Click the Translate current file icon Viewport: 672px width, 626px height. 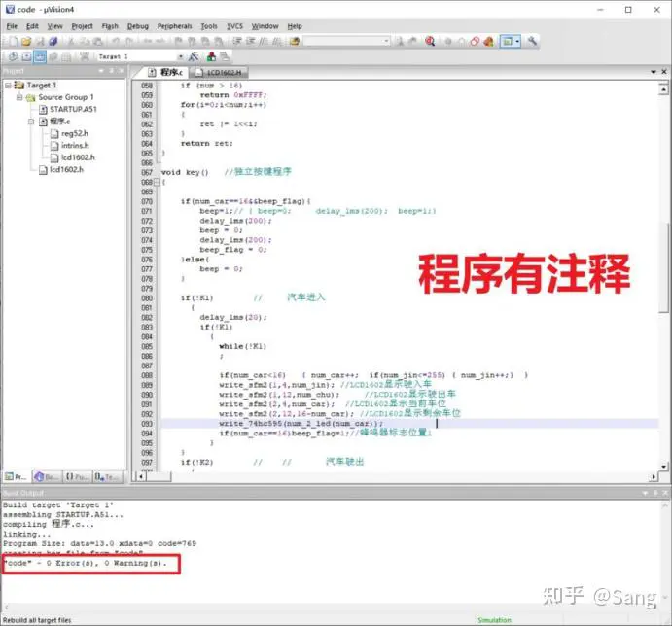[x=14, y=56]
